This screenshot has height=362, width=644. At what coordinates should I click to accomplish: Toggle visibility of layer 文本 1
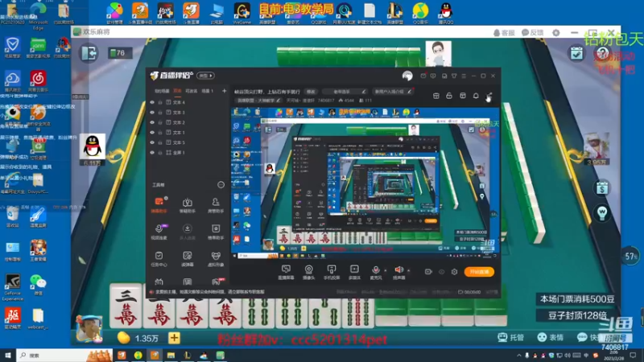pos(152,133)
